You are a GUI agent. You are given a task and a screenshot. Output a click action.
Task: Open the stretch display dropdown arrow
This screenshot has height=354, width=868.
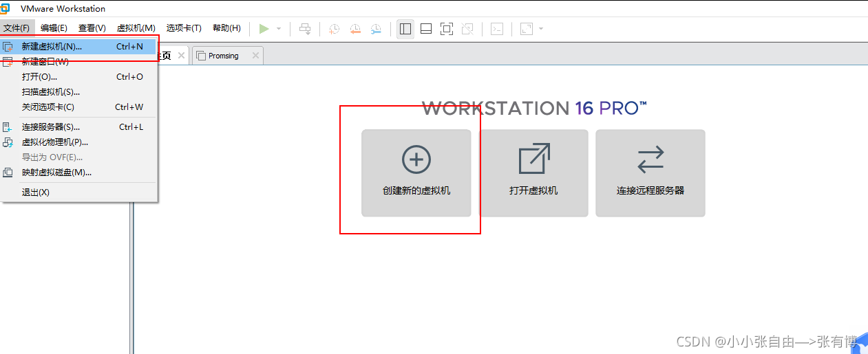tap(541, 29)
